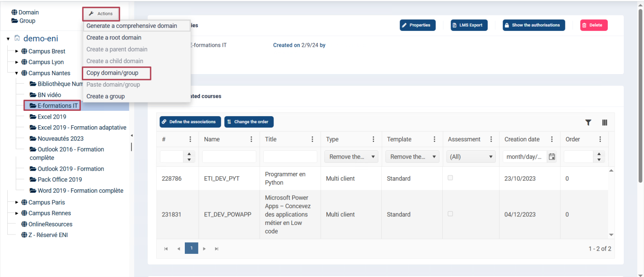Click the Title filter text field
The height and width of the screenshot is (277, 644).
[290, 157]
